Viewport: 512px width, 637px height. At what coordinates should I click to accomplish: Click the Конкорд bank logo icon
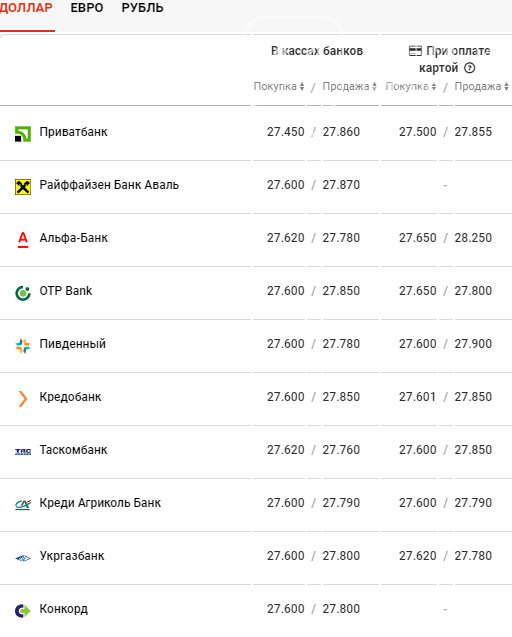23,611
